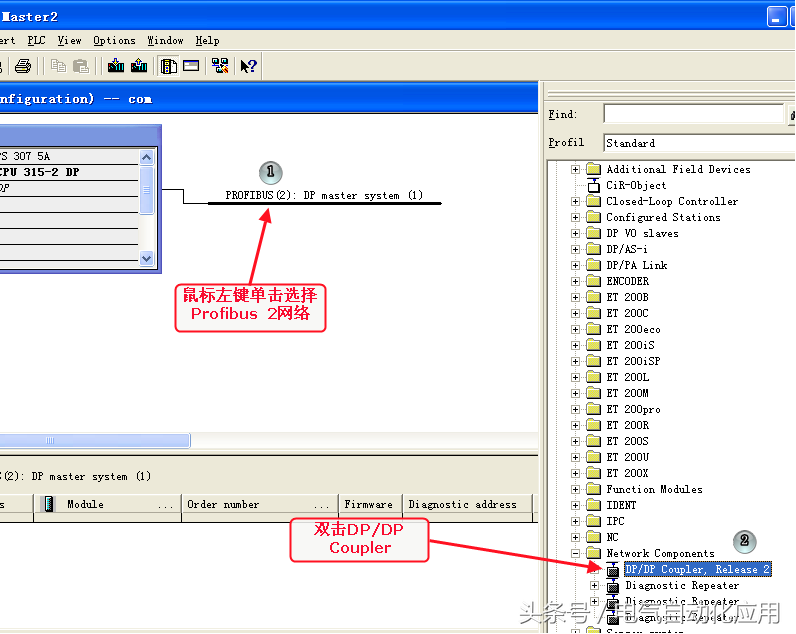The height and width of the screenshot is (634, 796).
Task: Open the Options menu
Action: [114, 40]
